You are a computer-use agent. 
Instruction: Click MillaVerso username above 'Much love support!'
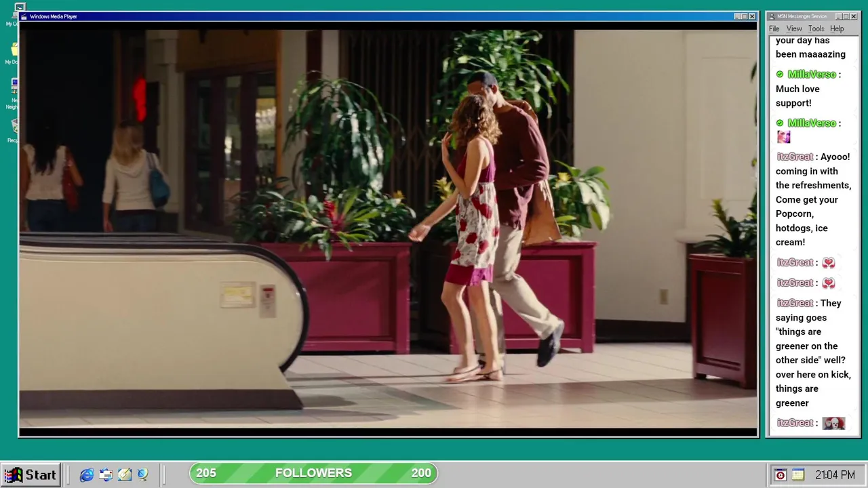(812, 75)
